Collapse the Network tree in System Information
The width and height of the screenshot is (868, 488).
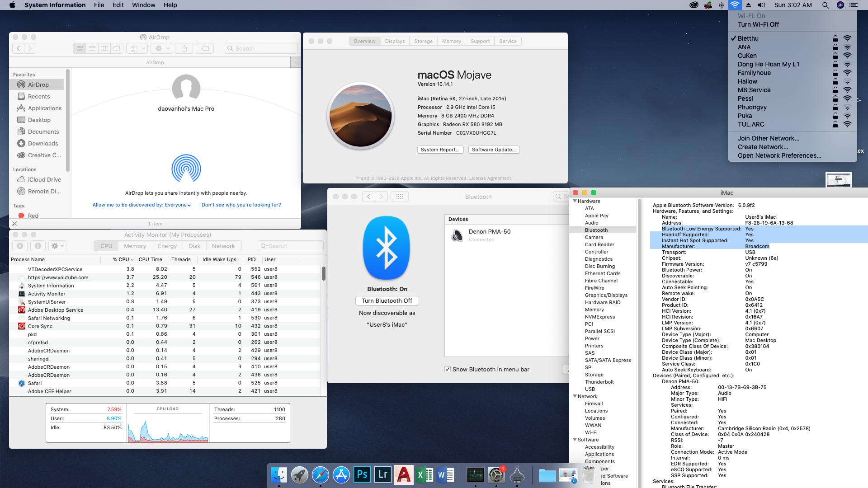click(575, 396)
